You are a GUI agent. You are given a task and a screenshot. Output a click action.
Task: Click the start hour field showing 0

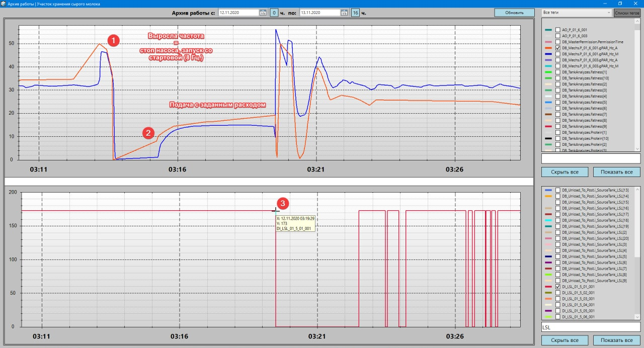(274, 13)
